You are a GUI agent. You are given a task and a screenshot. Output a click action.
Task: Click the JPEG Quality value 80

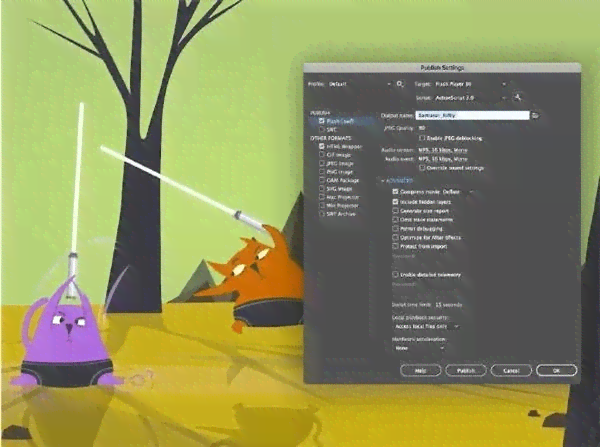coord(421,128)
